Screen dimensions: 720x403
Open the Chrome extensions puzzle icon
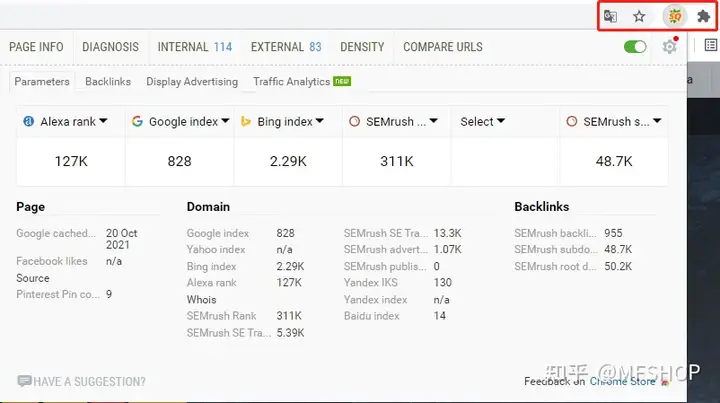click(703, 16)
